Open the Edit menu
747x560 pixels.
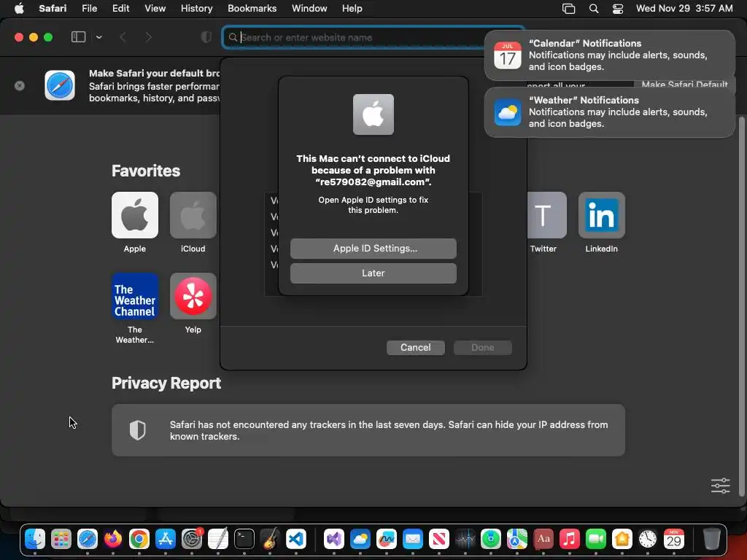pos(120,8)
